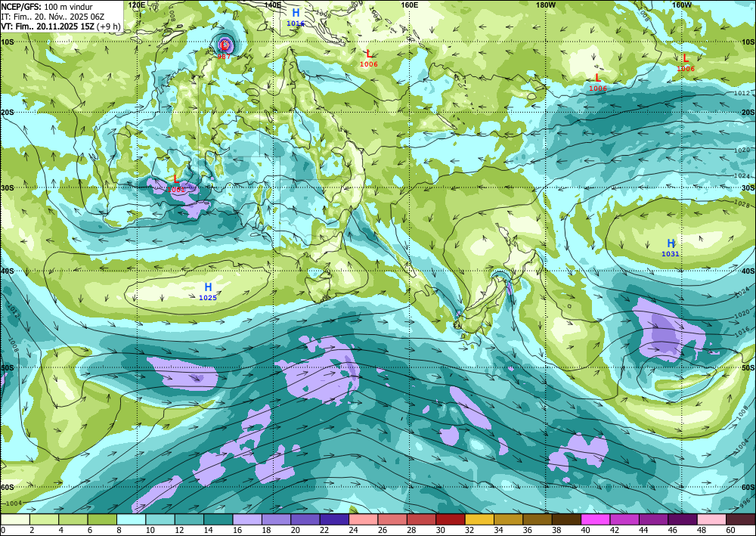Click the legend value '16'

(x=236, y=531)
